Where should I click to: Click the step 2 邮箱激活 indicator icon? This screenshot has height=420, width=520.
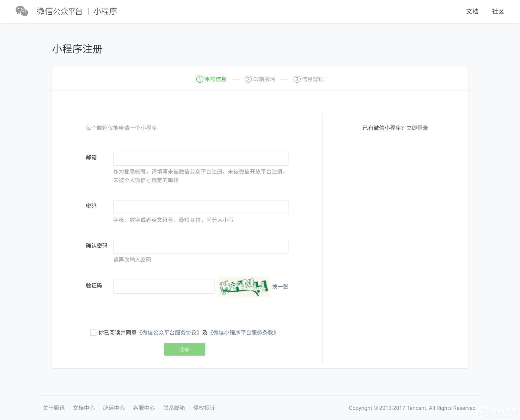(x=248, y=79)
